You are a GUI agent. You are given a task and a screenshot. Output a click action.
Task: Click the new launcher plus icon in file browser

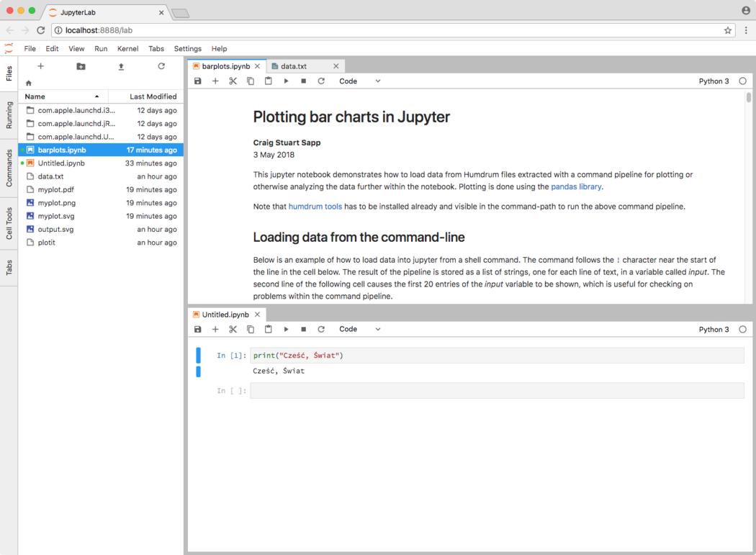pos(40,66)
